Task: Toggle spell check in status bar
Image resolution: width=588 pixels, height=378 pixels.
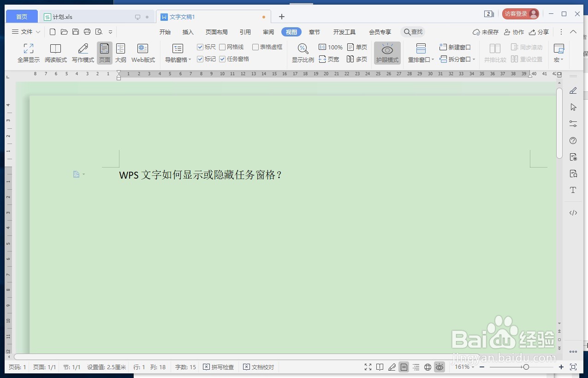Action: pos(219,367)
